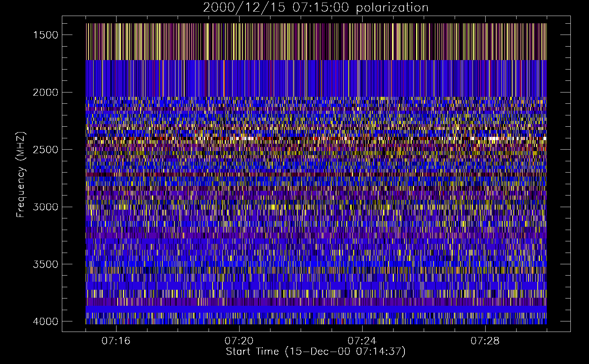Select the 1500 frequency axis label
The height and width of the screenshot is (364, 589).
click(x=46, y=35)
